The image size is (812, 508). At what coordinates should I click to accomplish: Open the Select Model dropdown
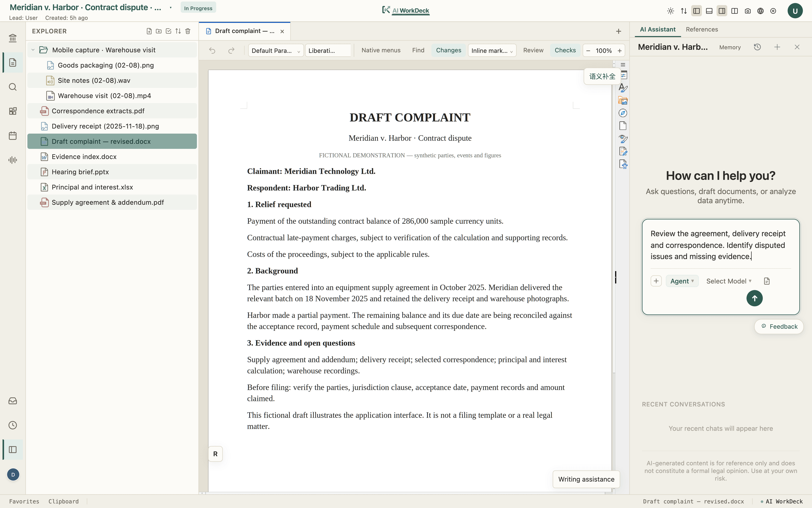click(729, 281)
